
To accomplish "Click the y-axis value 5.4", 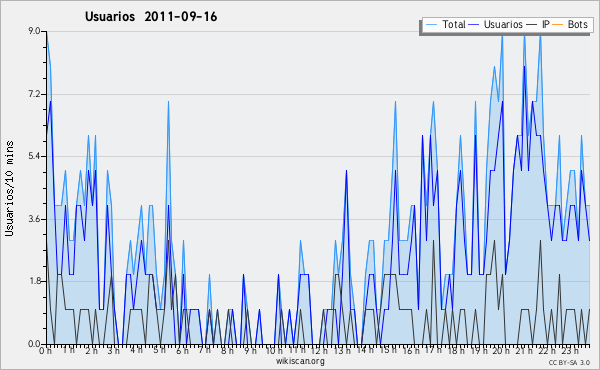I will 34,156.
